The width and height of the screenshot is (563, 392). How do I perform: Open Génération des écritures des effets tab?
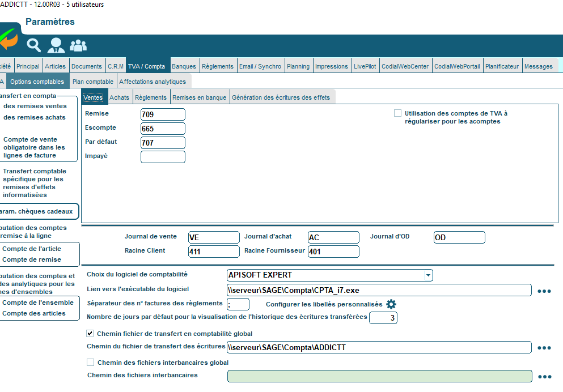click(281, 97)
